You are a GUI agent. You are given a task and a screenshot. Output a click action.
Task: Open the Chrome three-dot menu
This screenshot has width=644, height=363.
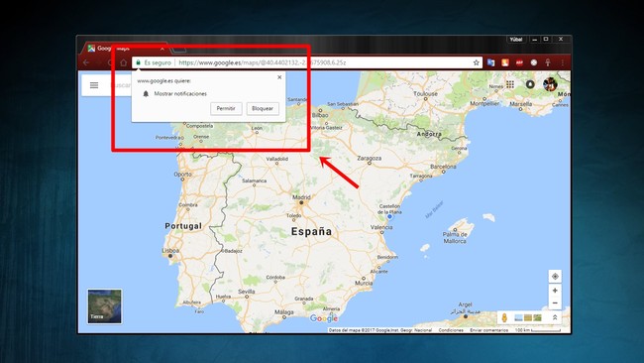pos(563,62)
